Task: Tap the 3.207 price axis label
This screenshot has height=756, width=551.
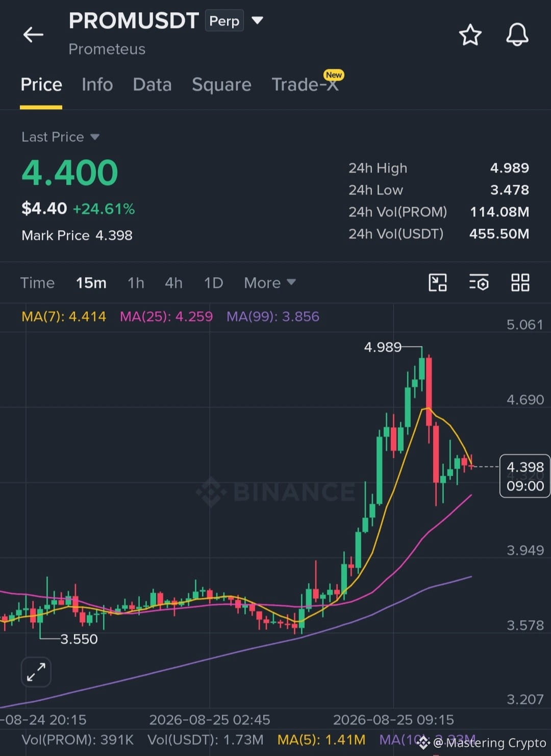Action: 525,699
